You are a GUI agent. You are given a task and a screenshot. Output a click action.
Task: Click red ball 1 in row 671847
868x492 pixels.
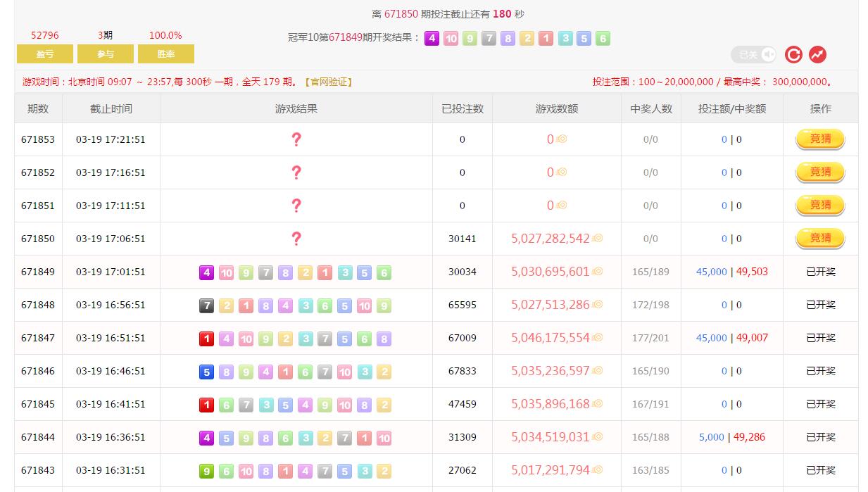[206, 339]
